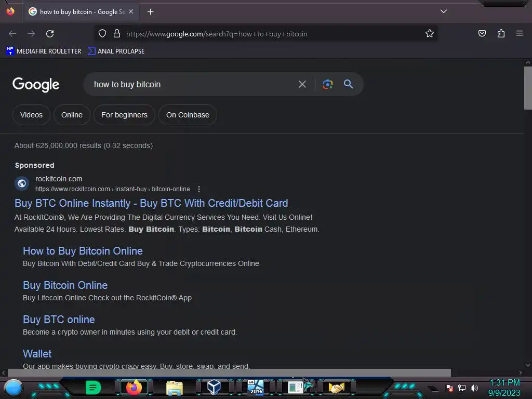The image size is (532, 399).
Task: Open the Action Center flag tray icon
Action: tap(449, 388)
